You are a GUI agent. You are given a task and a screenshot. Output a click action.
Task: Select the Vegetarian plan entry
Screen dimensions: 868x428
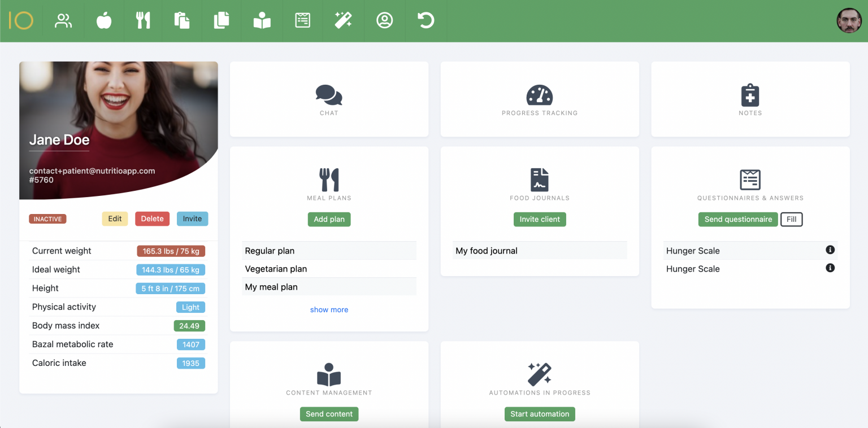coord(276,269)
